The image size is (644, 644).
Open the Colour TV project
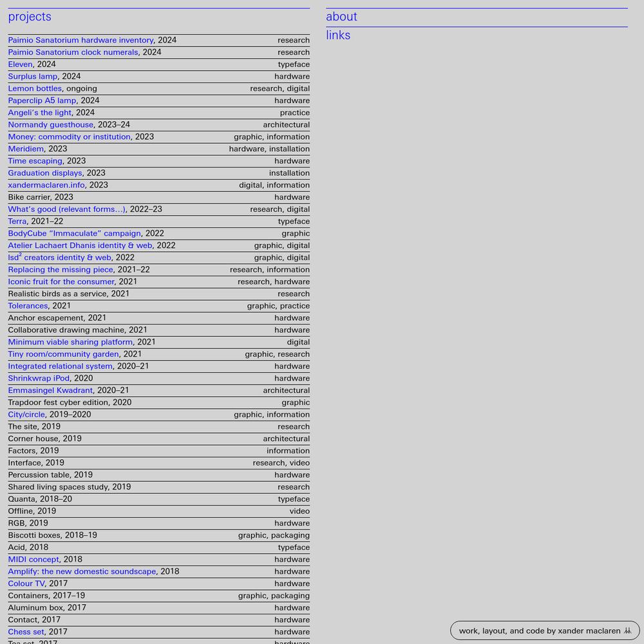coord(26,583)
